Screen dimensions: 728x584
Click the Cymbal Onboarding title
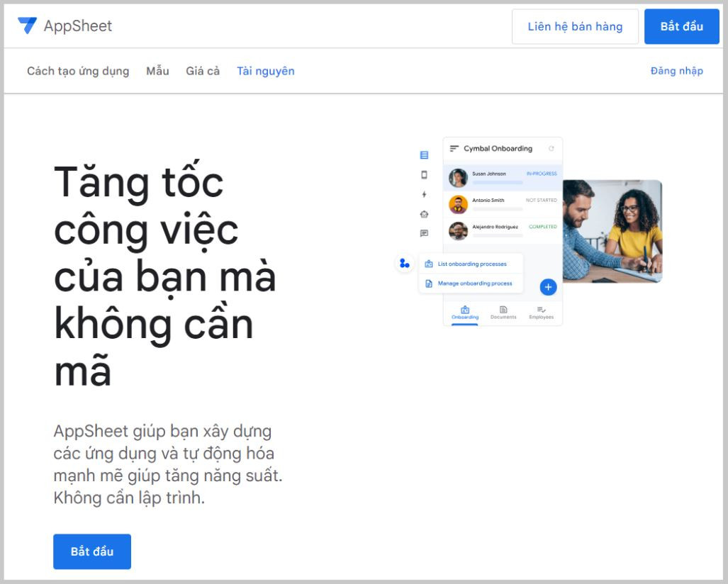click(498, 149)
